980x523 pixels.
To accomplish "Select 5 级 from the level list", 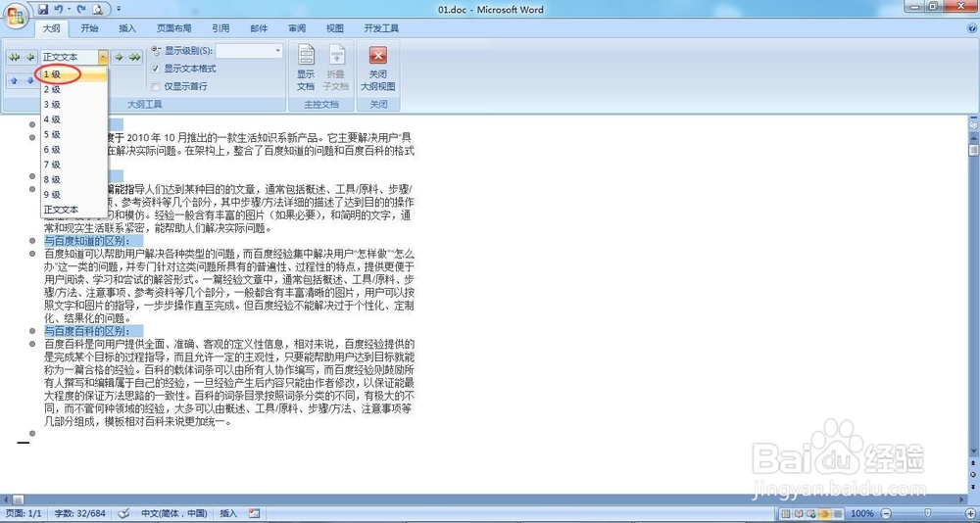I will point(74,134).
